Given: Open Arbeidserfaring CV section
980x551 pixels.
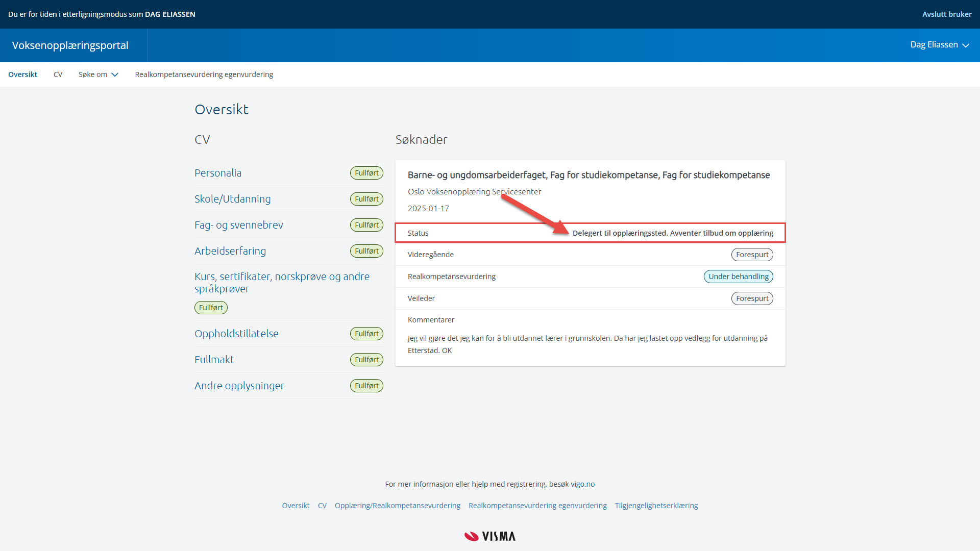Looking at the screenshot, I should coord(230,251).
